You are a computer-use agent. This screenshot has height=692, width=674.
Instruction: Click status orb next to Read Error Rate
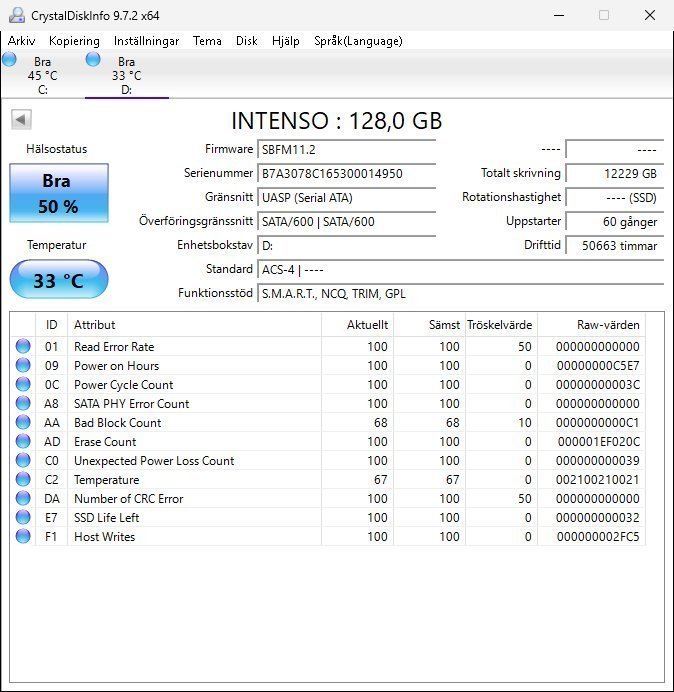[23, 347]
